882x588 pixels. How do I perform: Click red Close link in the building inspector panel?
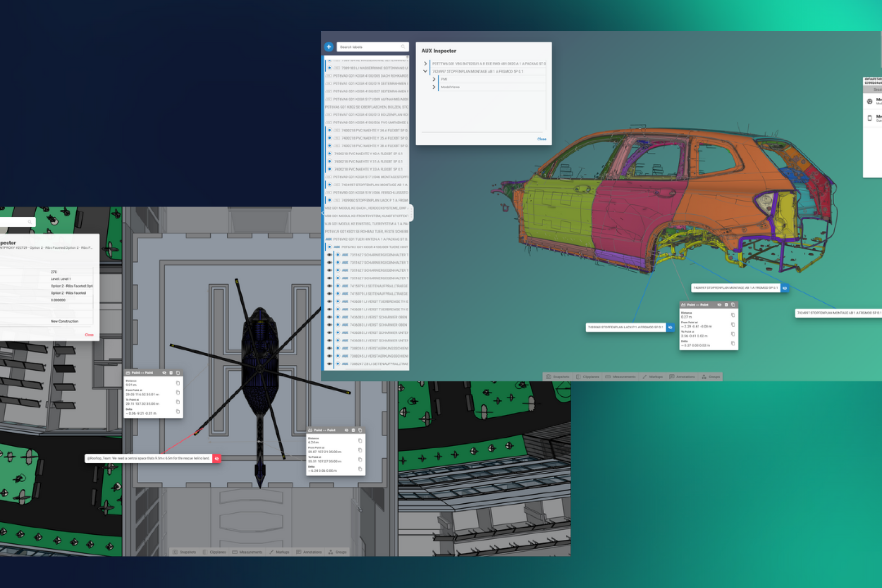(89, 334)
